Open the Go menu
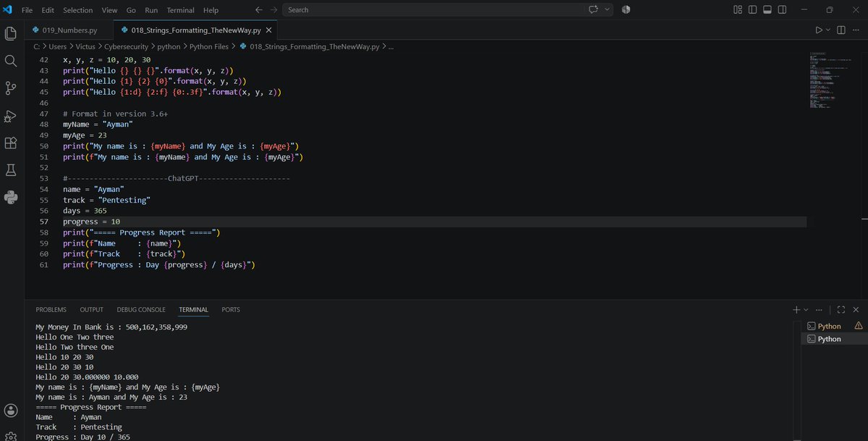Screen dimensions: 868x441 click(131, 10)
